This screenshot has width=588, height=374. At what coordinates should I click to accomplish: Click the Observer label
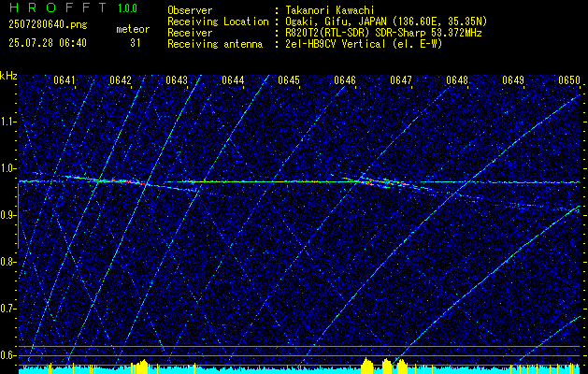click(x=190, y=10)
